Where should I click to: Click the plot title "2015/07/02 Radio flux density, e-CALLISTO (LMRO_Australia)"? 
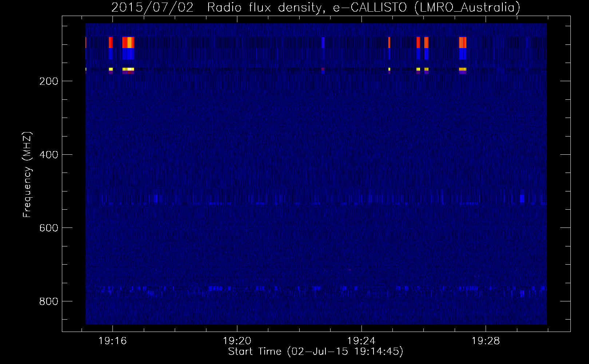(316, 8)
